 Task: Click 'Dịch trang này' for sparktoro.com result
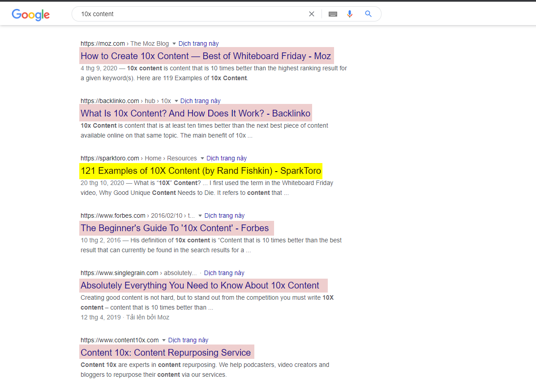pyautogui.click(x=227, y=159)
